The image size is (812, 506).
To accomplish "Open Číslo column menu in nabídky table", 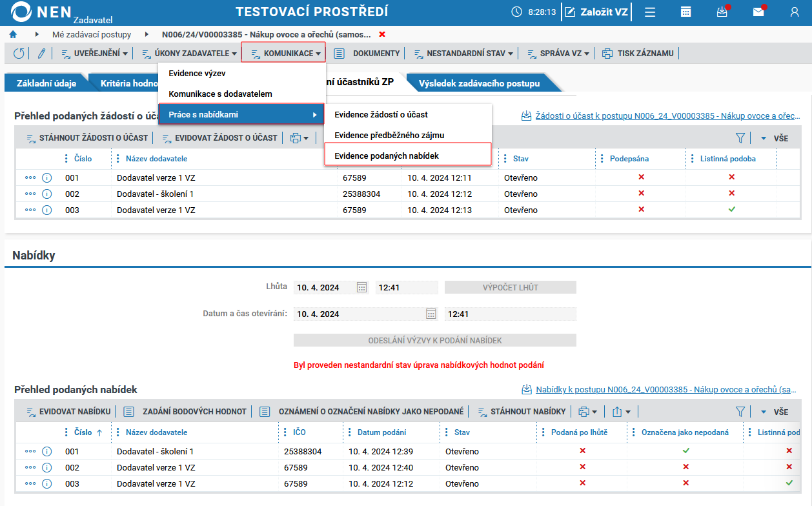I will point(65,432).
